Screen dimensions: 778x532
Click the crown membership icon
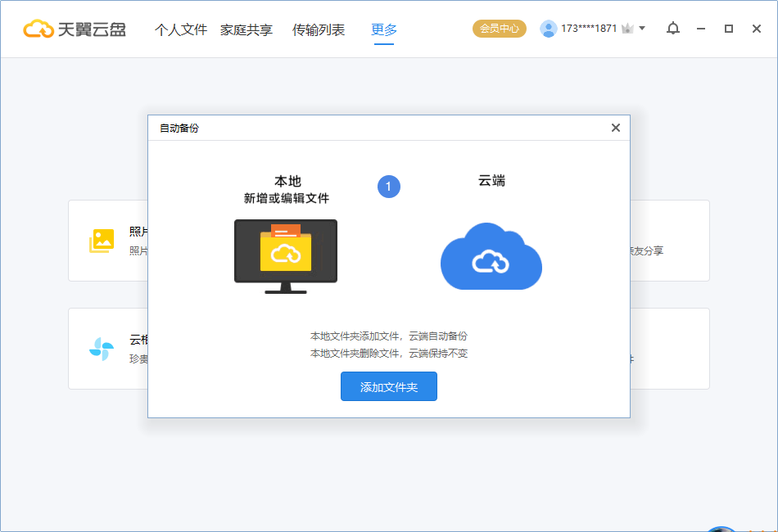(x=627, y=29)
